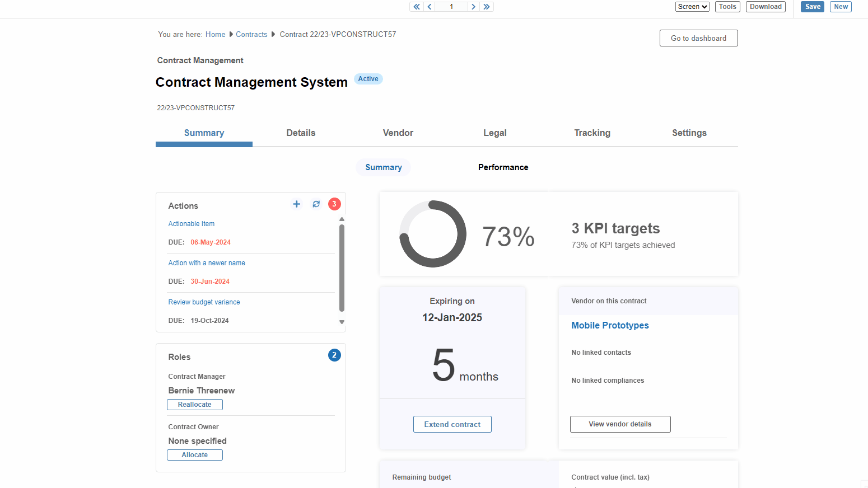Open the Actionable Item link
The image size is (868, 488).
click(x=192, y=224)
